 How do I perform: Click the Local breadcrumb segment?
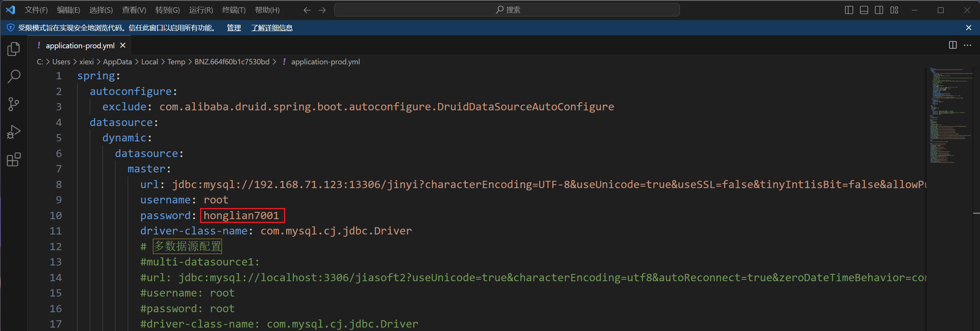(149, 62)
